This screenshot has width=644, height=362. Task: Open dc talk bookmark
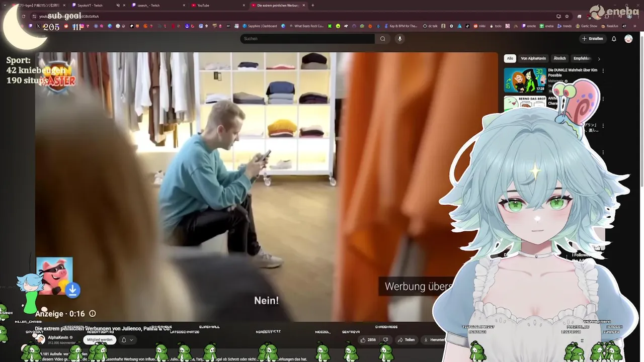(x=430, y=26)
